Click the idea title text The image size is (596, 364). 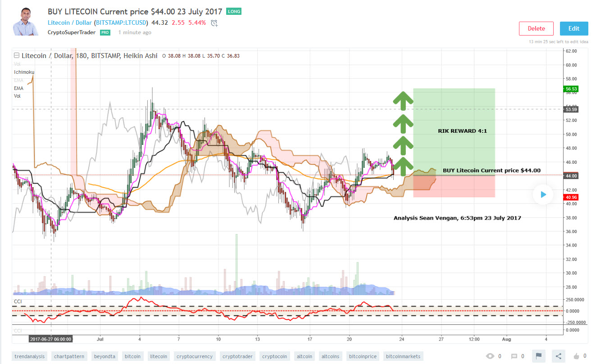[135, 11]
